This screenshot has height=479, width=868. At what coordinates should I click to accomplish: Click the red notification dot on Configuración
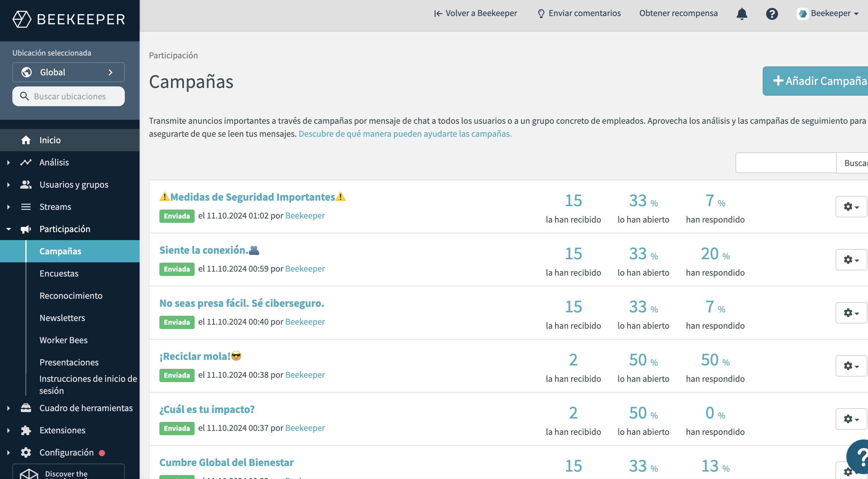click(102, 452)
